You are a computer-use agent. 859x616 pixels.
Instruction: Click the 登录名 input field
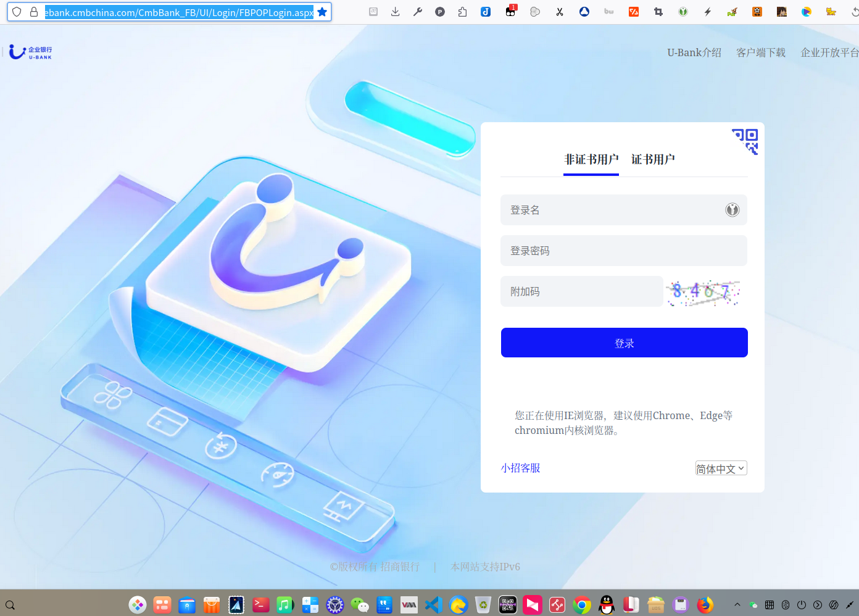tap(624, 210)
